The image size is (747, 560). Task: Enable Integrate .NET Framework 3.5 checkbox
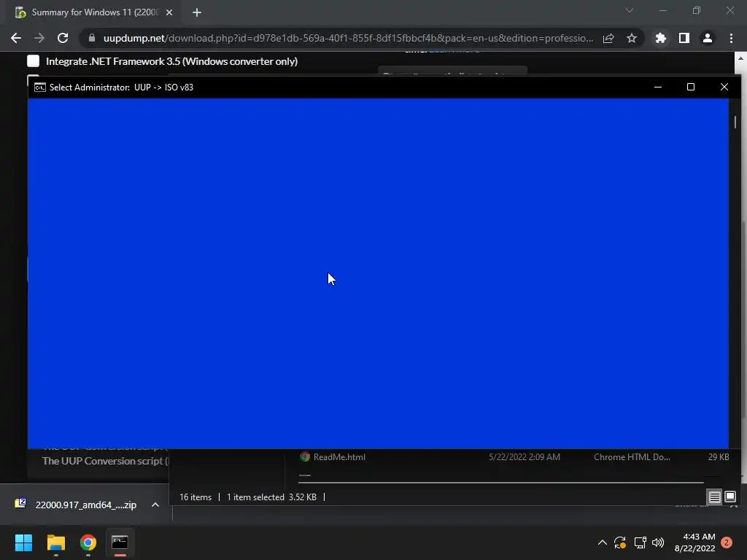click(x=33, y=61)
